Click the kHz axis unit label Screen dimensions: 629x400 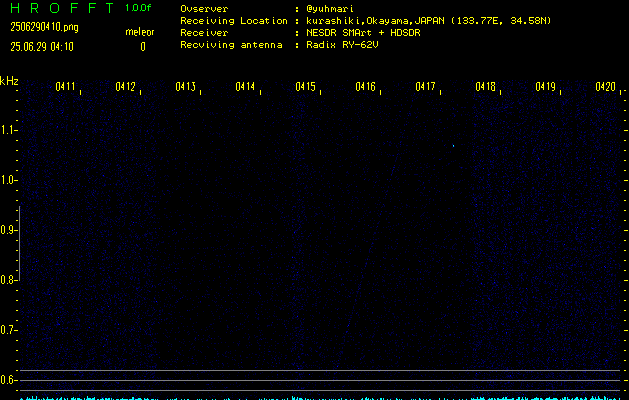(x=9, y=81)
